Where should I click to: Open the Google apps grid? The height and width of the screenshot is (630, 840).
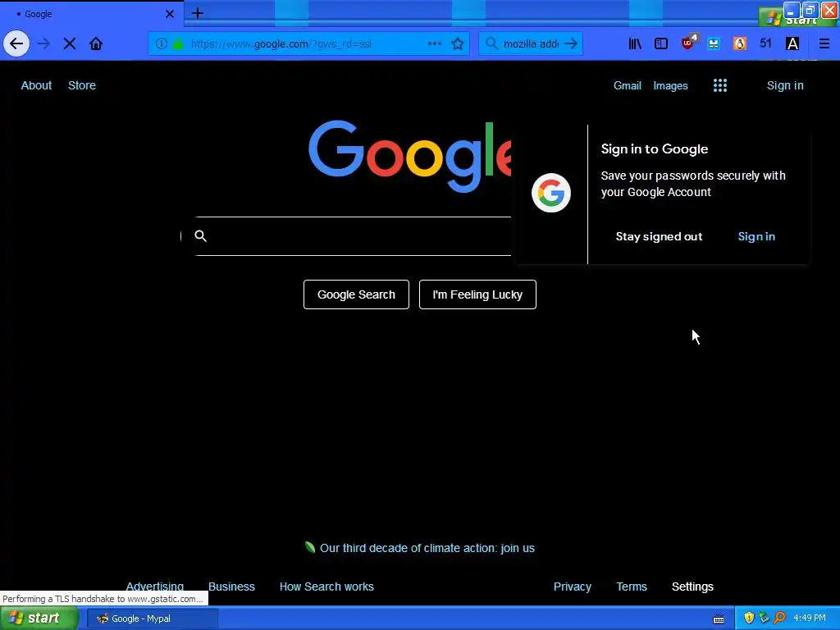(720, 85)
